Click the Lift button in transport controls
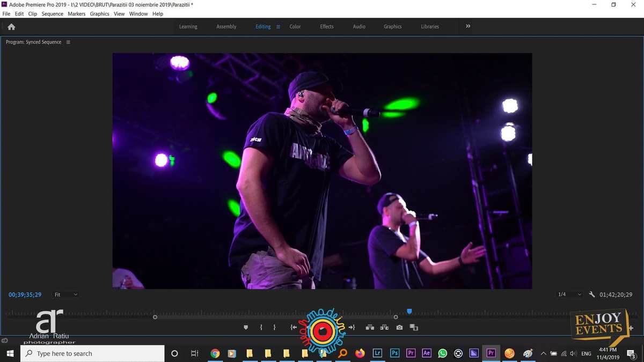Viewport: 644px width, 362px height. 370,327
